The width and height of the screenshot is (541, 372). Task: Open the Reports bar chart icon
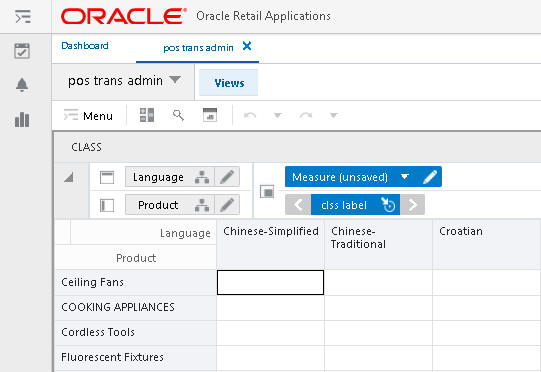click(22, 120)
